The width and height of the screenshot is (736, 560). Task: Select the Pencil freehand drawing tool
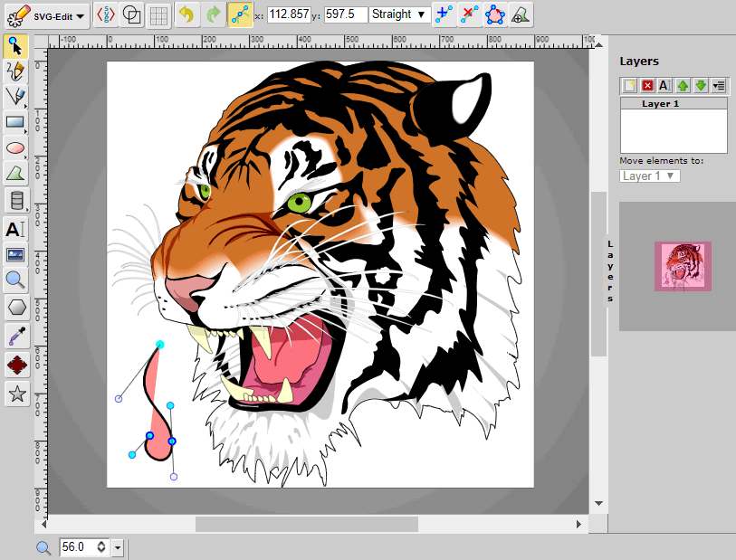(16, 71)
